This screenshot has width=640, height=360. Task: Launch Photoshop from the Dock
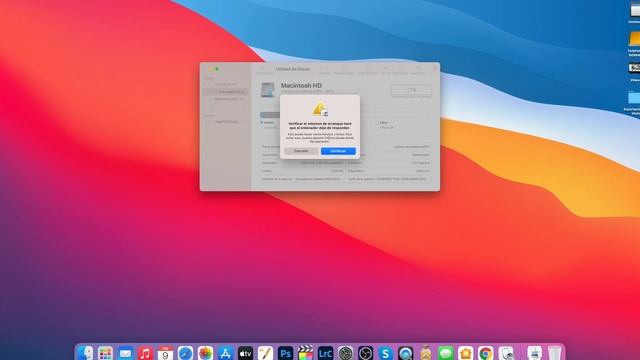click(285, 353)
